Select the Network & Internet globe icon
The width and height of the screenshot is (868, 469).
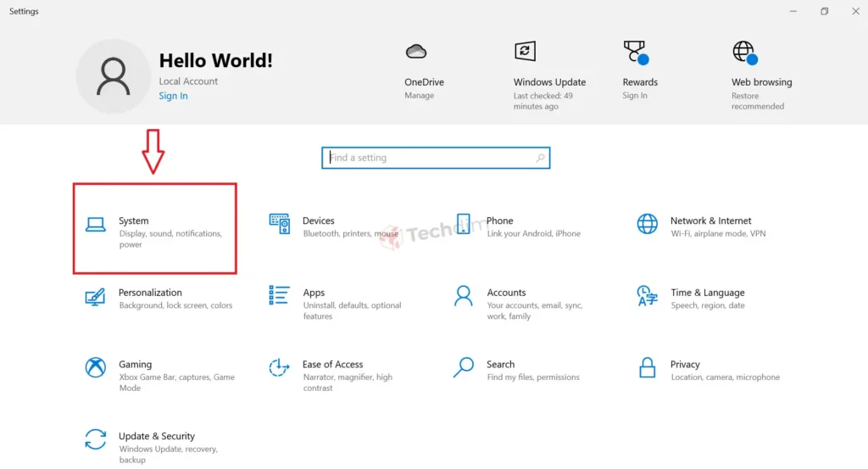pos(647,224)
